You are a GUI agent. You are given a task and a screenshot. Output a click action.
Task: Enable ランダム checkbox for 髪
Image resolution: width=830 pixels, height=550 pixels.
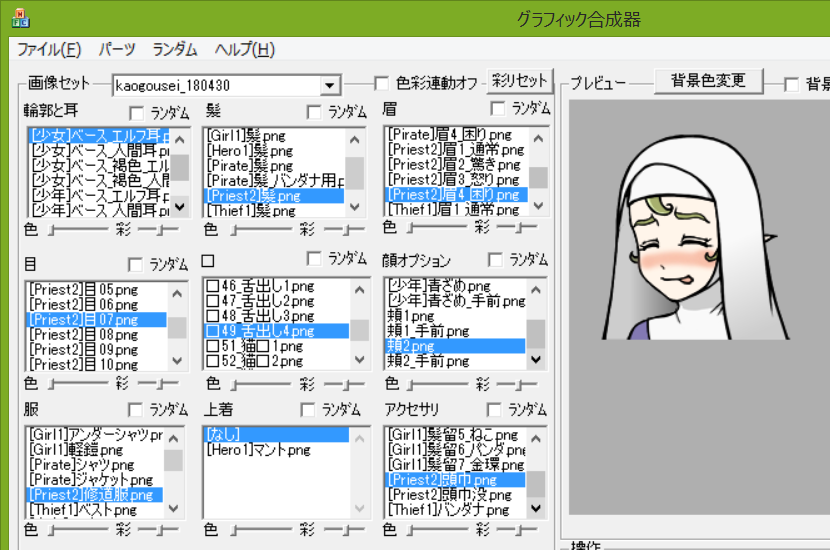click(314, 112)
